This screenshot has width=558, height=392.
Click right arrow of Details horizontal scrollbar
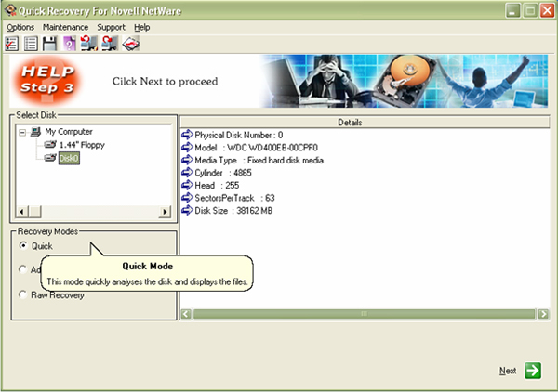pyautogui.click(x=543, y=314)
